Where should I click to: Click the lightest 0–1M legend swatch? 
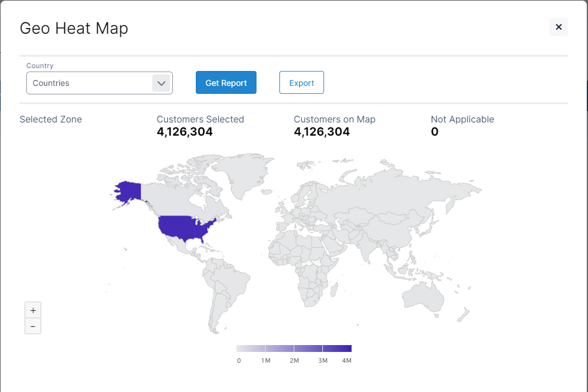click(x=251, y=348)
